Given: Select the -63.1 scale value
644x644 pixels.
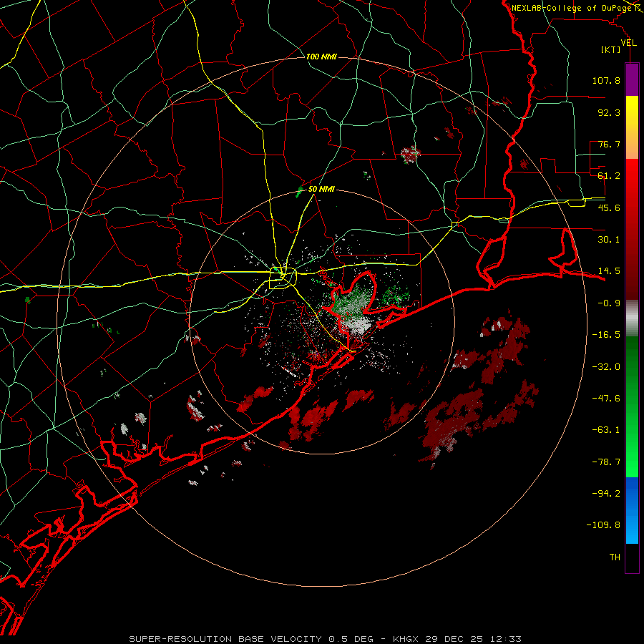Looking at the screenshot, I should [x=606, y=430].
